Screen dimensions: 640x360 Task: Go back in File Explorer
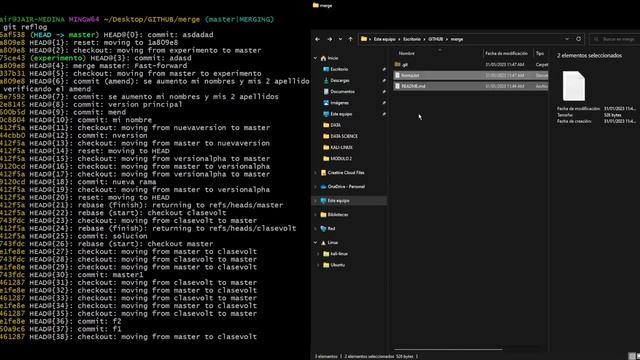click(317, 39)
